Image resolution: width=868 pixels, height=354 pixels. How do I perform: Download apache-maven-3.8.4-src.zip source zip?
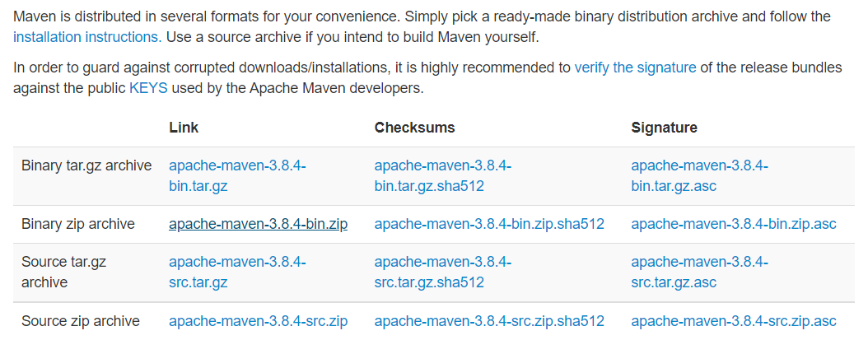coord(259,321)
